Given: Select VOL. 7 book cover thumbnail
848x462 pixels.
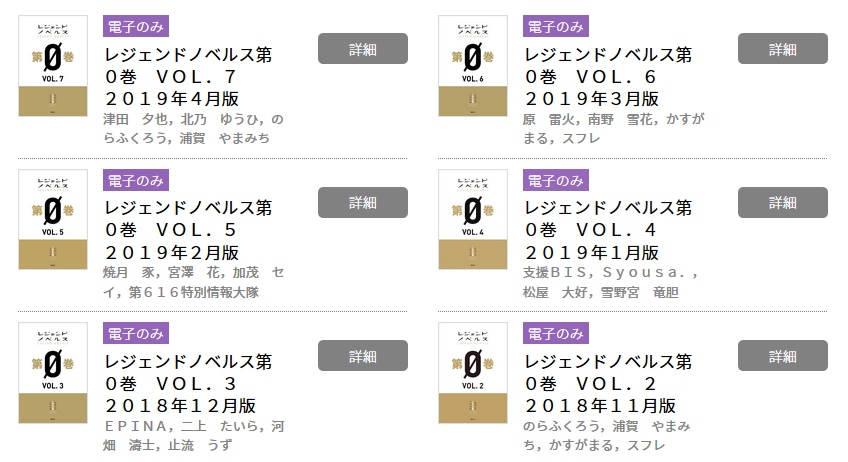Looking at the screenshot, I should pos(53,66).
